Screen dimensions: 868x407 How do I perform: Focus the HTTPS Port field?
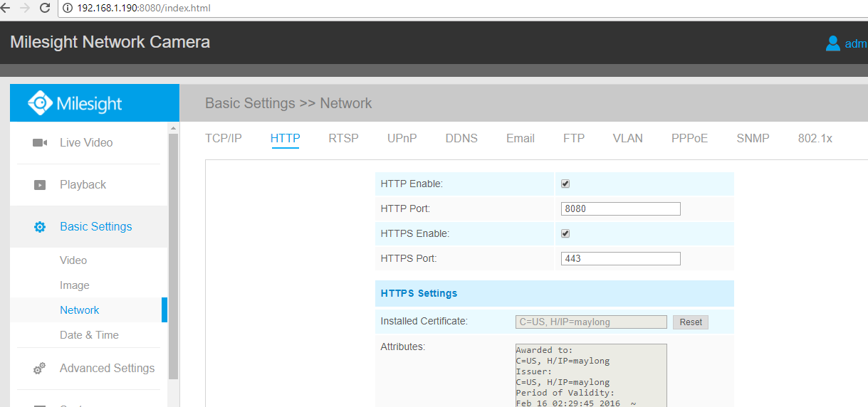coord(620,259)
